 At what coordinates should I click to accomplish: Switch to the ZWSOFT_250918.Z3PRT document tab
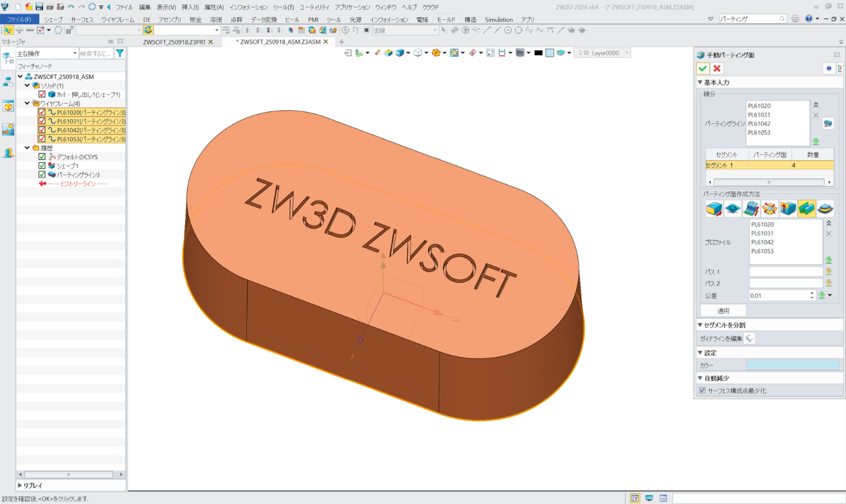tap(174, 42)
